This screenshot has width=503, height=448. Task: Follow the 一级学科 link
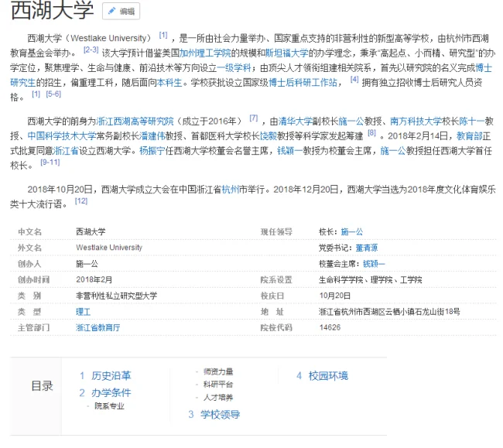click(234, 67)
